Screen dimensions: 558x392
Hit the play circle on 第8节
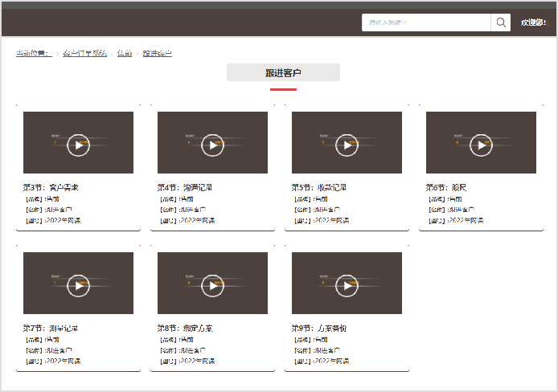[x=212, y=285]
